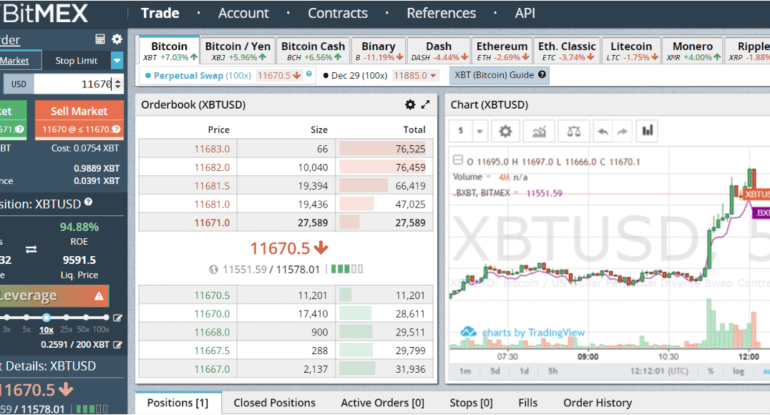Open .BXBT, BITMEX indicator dropdown
Image resolution: width=770 pixels, height=415 pixels.
pos(516,193)
